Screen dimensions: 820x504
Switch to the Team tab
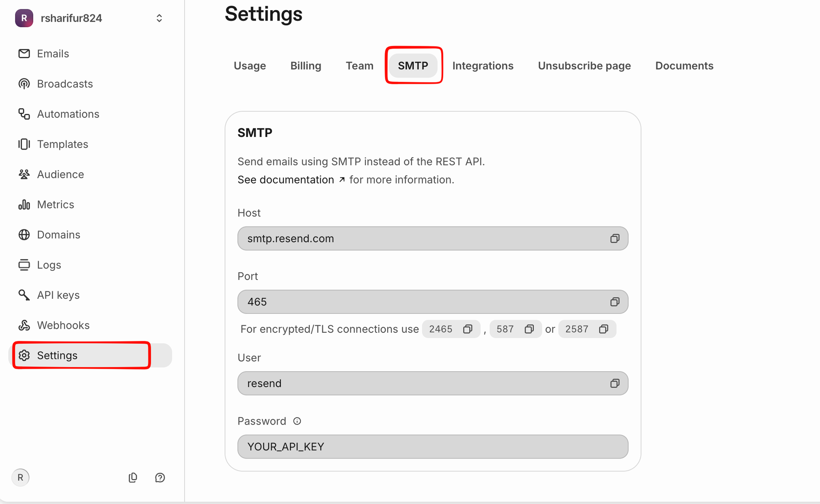(x=360, y=66)
